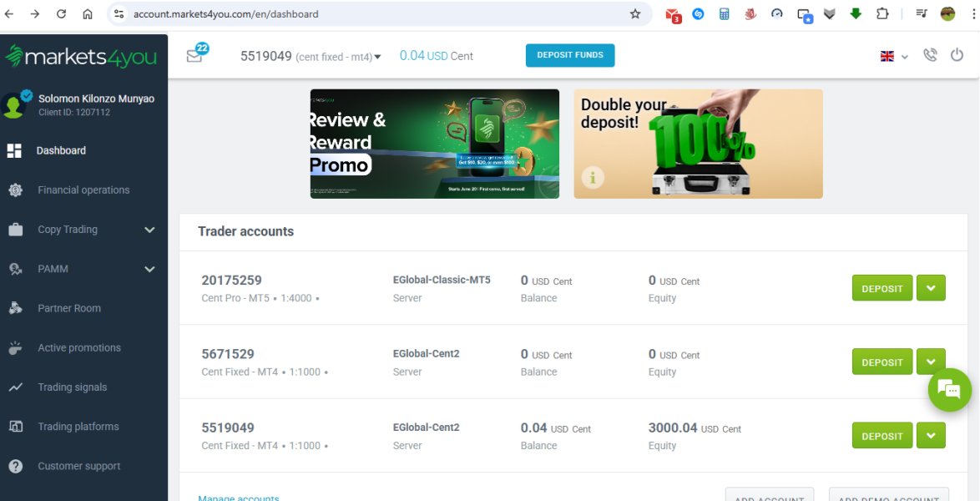Image resolution: width=980 pixels, height=501 pixels.
Task: Click the Financial operations gear icon
Action: tap(16, 190)
